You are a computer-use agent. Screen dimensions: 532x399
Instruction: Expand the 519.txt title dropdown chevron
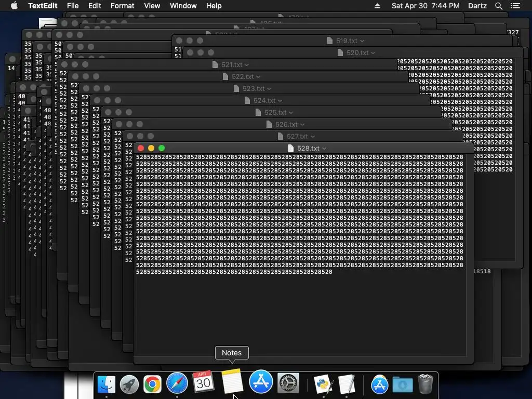click(362, 41)
